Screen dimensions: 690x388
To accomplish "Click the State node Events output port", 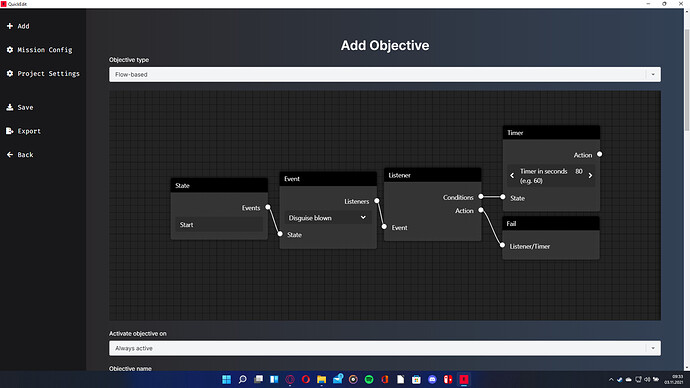I will pyautogui.click(x=268, y=207).
